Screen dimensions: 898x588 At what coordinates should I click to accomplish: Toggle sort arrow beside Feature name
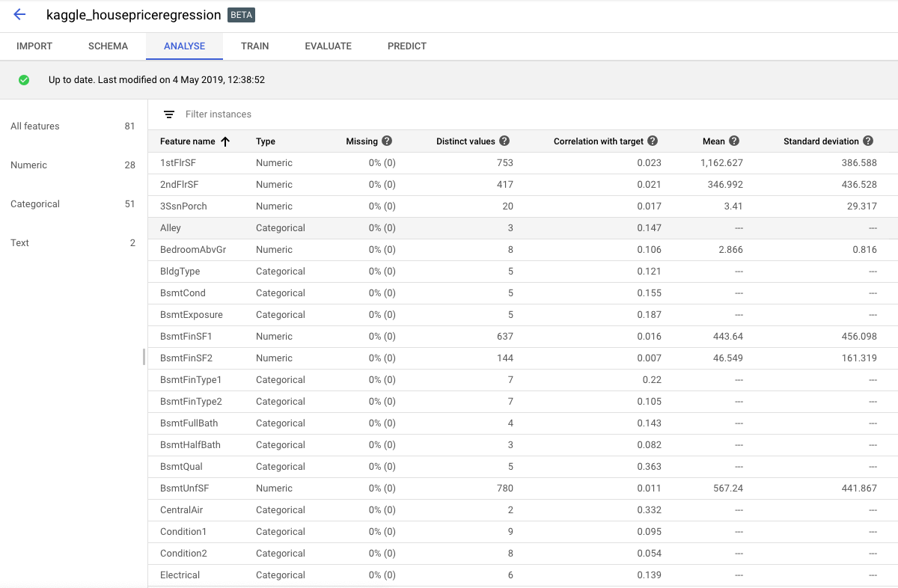pos(225,141)
